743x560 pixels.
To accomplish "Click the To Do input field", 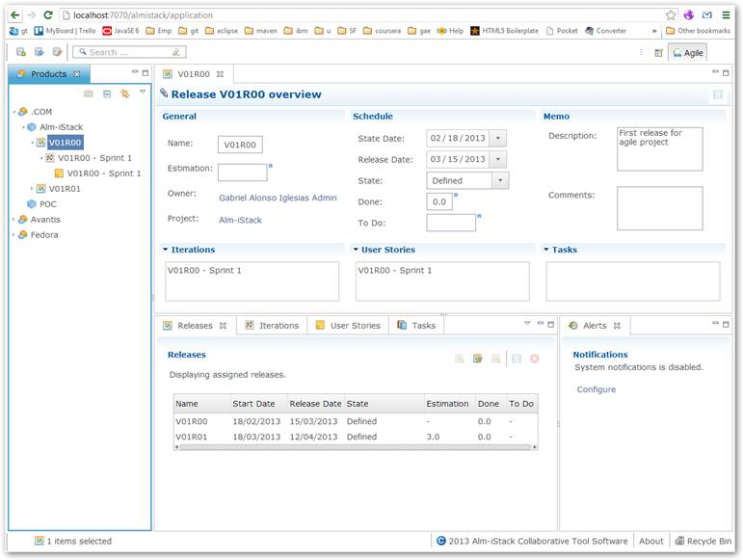I will 451,223.
